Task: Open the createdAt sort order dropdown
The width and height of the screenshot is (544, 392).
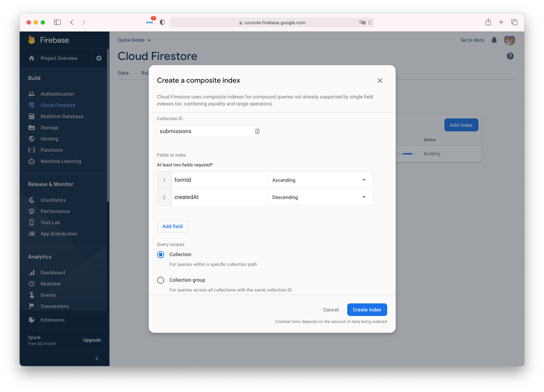Action: (320, 197)
